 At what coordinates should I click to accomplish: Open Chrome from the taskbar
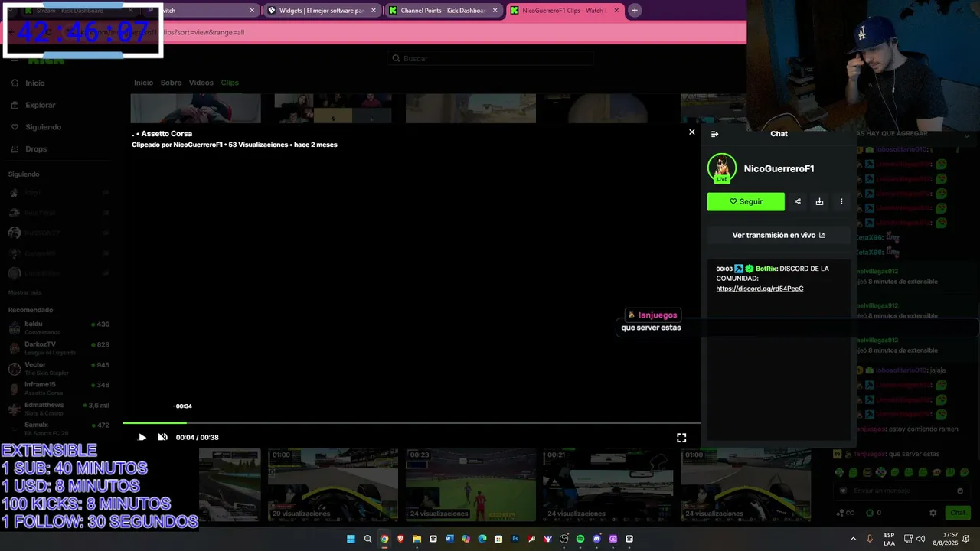[384, 539]
